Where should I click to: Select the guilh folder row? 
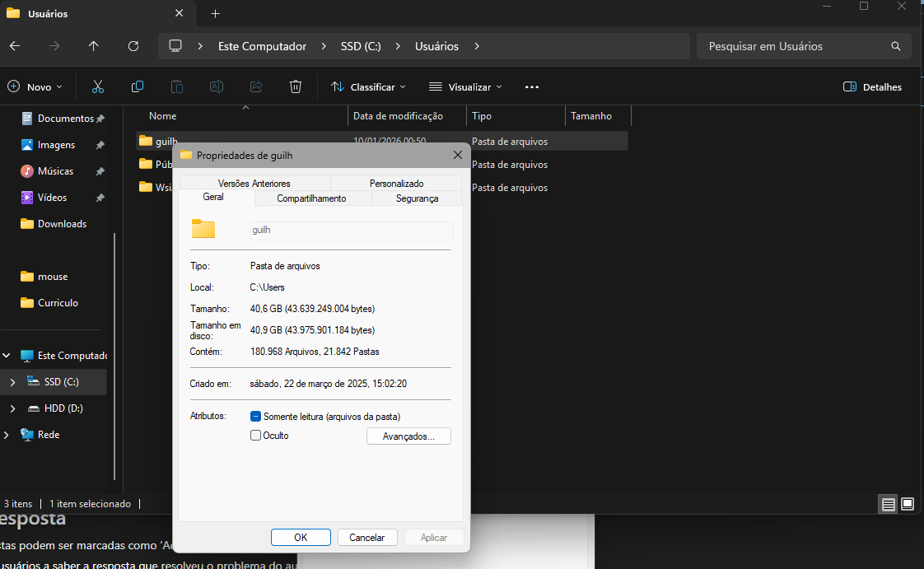[x=382, y=142]
